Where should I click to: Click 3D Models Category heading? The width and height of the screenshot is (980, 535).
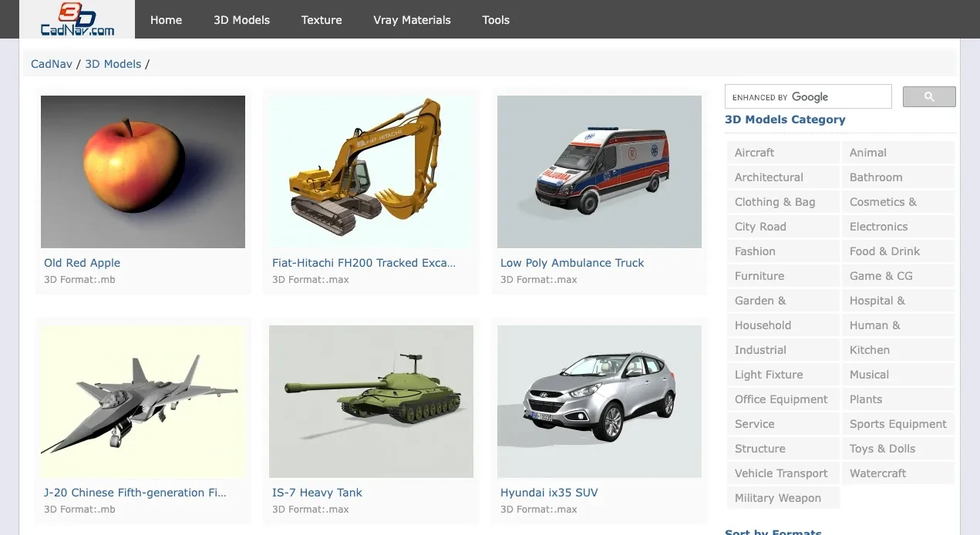tap(785, 119)
